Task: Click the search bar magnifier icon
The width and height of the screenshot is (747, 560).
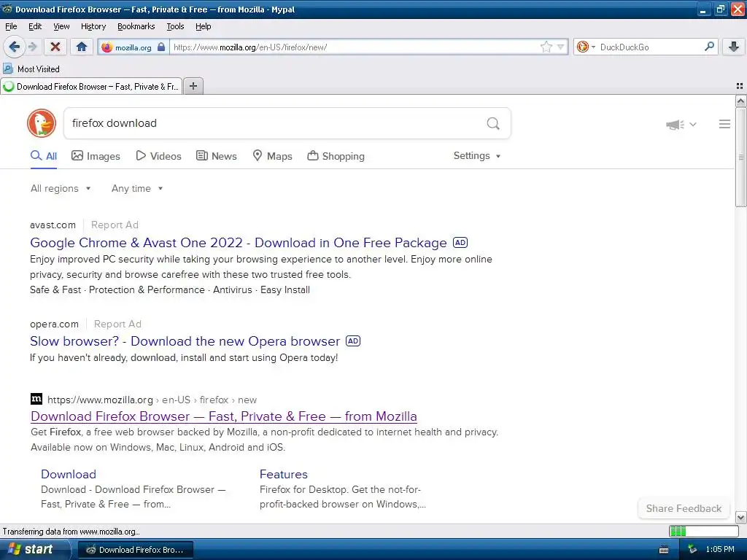Action: point(709,47)
